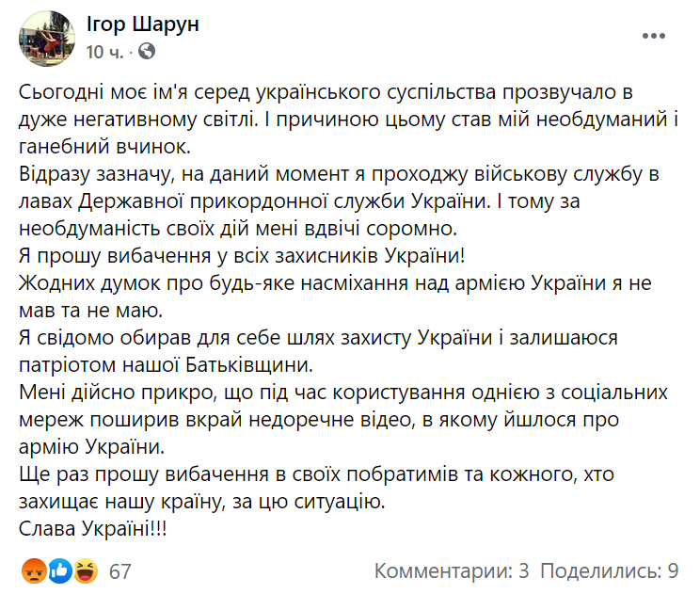View the 67 reactions count
The image size is (700, 594).
[119, 570]
